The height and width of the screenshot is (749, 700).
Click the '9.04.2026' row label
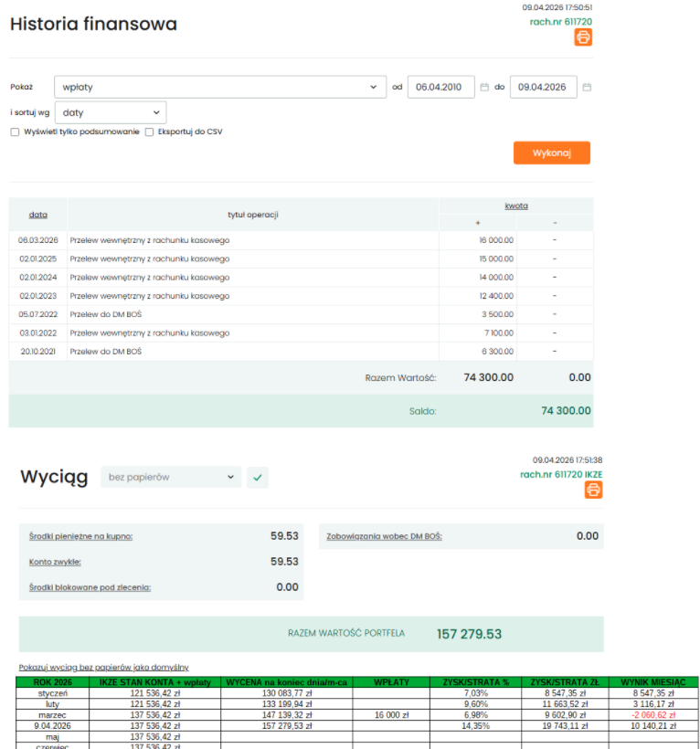click(52, 726)
